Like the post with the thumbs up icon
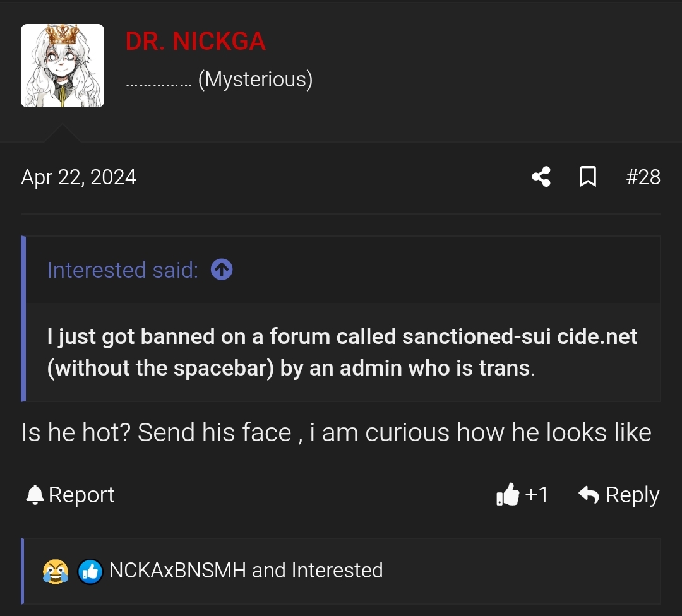The height and width of the screenshot is (616, 682). (508, 494)
